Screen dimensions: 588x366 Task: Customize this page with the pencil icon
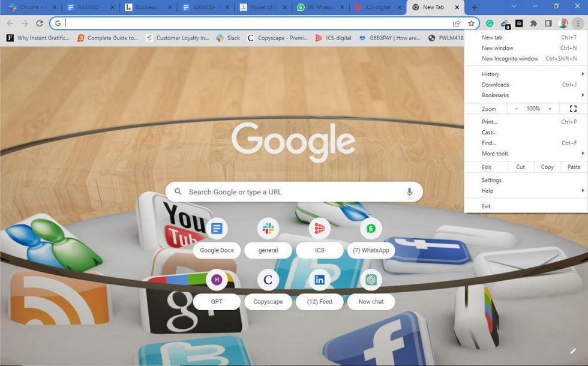click(x=573, y=351)
